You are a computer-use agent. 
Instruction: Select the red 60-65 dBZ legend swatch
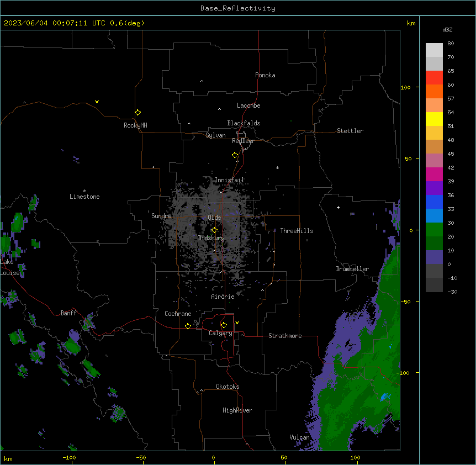coord(434,78)
